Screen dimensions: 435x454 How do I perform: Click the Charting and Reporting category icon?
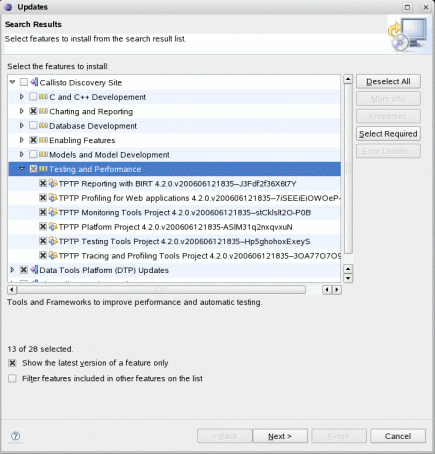[x=43, y=111]
